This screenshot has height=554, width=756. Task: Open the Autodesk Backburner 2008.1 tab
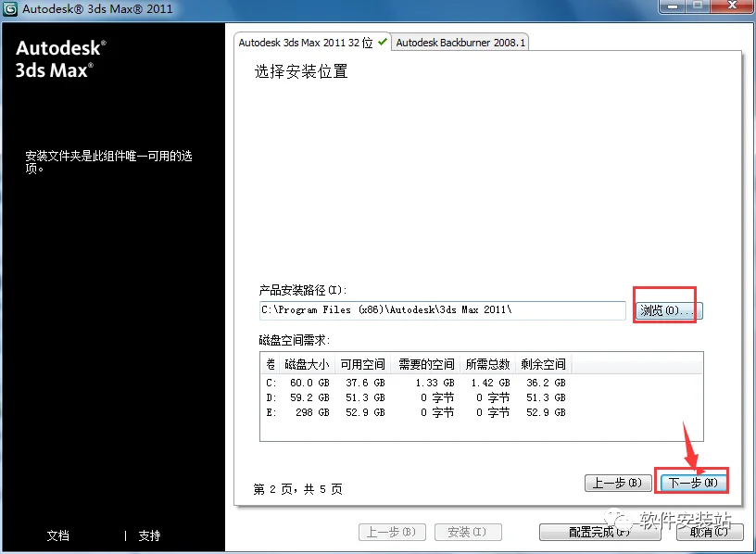point(460,43)
